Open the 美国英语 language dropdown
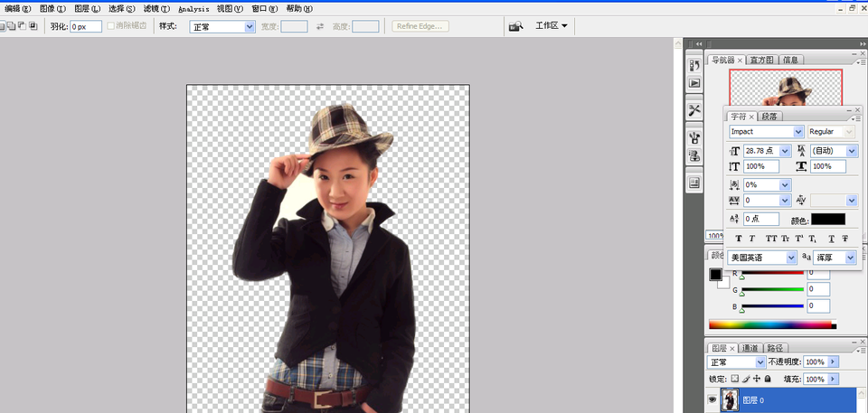 point(792,258)
